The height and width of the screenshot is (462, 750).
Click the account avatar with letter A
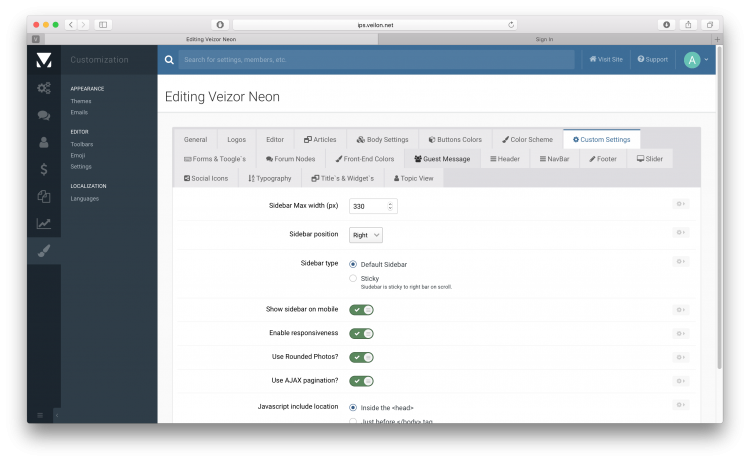pos(692,60)
